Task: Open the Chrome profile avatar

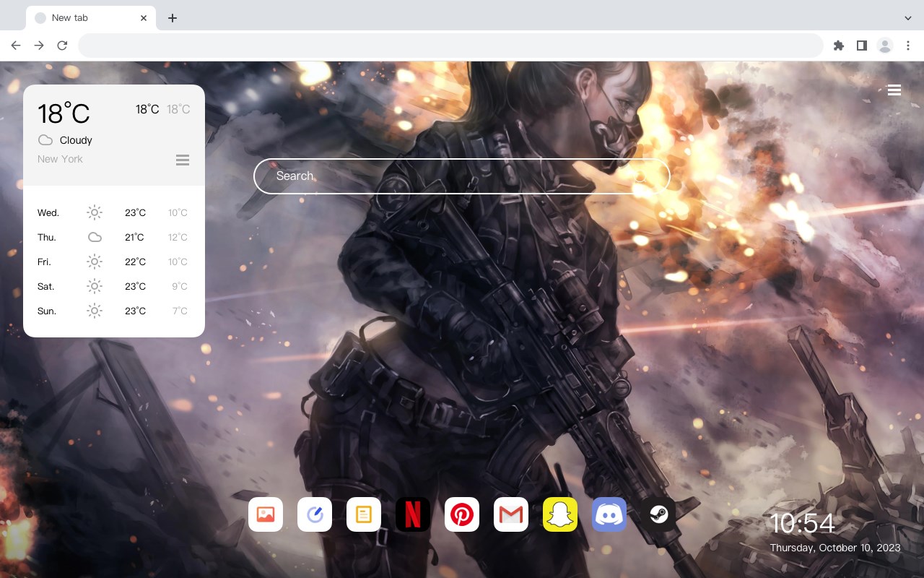Action: 885,46
